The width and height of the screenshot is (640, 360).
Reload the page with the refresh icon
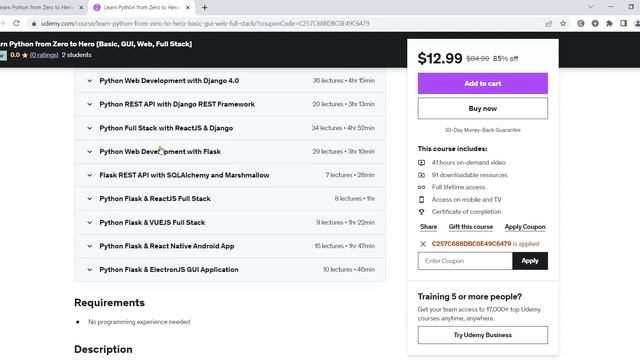16,23
